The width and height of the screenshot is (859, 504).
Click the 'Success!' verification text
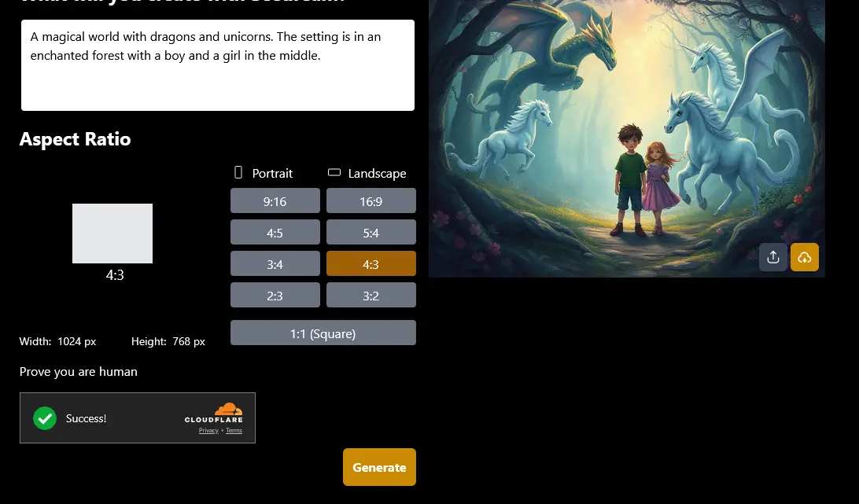86,418
